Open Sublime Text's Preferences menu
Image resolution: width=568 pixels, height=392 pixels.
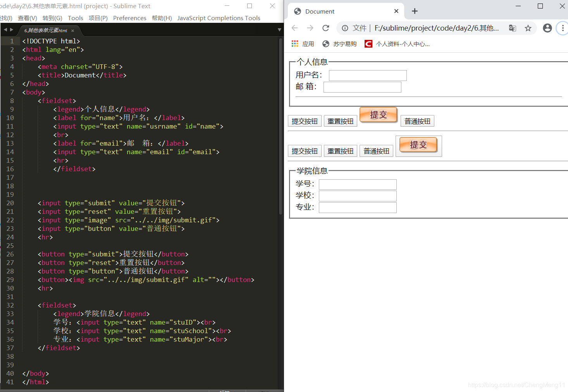pyautogui.click(x=130, y=18)
